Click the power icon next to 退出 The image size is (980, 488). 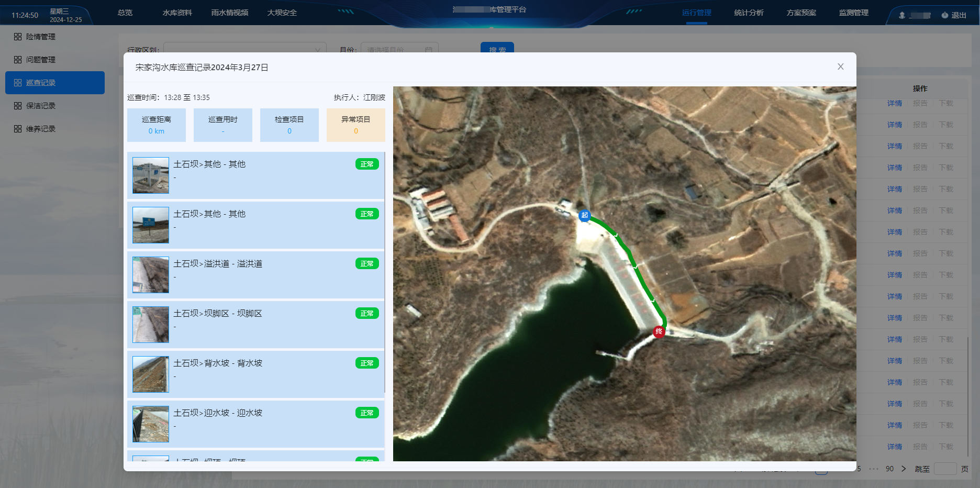click(944, 15)
